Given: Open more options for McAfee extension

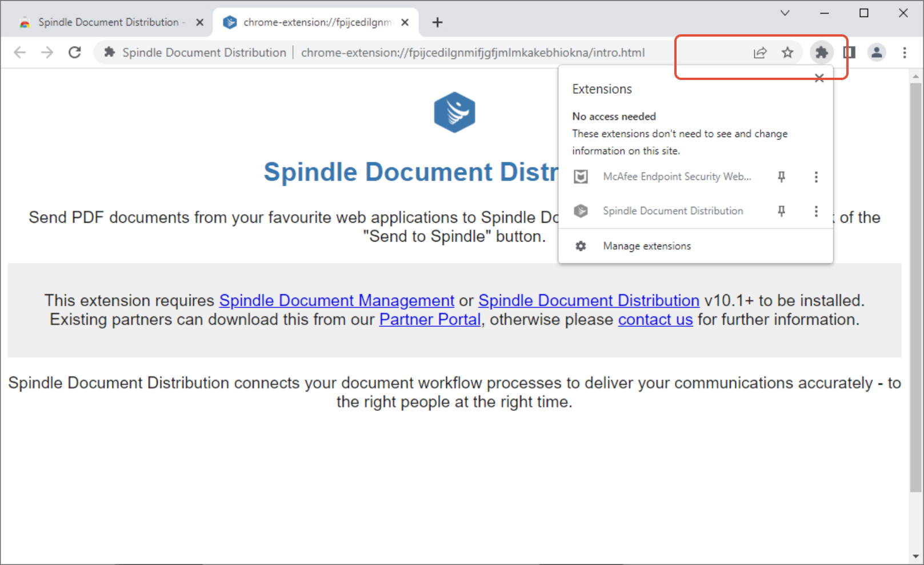Looking at the screenshot, I should click(x=816, y=177).
